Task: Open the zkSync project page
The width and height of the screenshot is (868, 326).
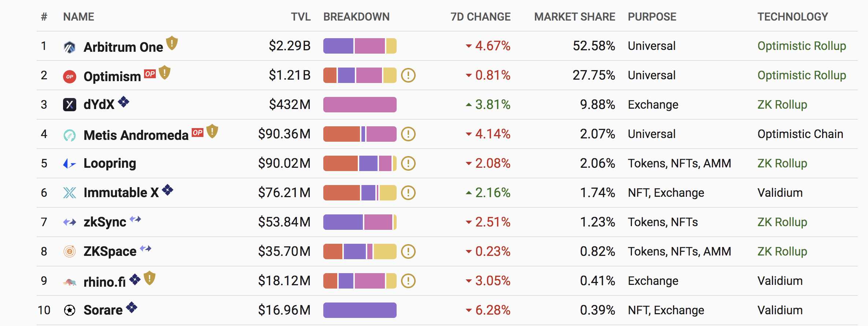Action: (x=105, y=222)
